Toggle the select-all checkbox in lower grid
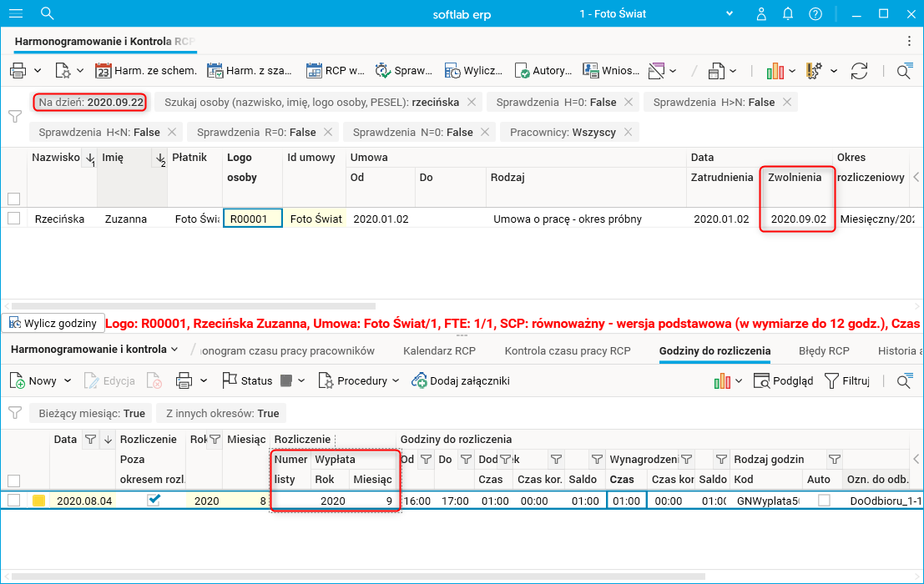This screenshot has height=584, width=924. [x=14, y=481]
